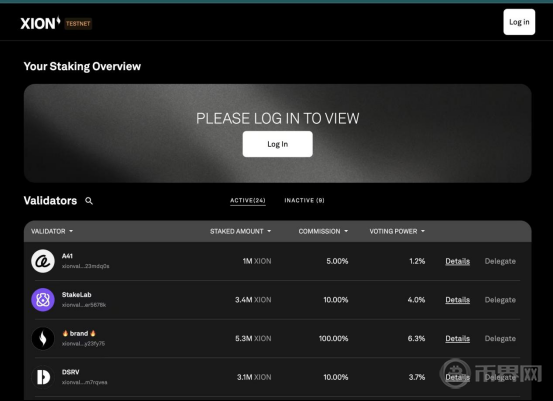Click the 1.2% voting power value
553x401 pixels.
tap(417, 261)
